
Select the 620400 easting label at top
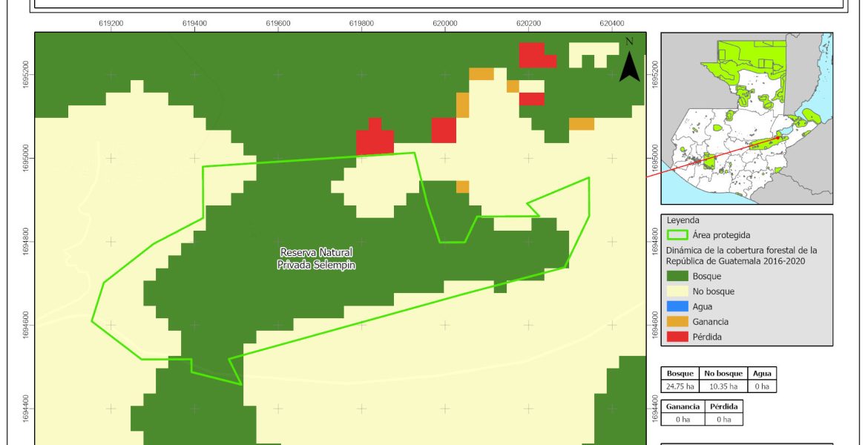click(611, 23)
